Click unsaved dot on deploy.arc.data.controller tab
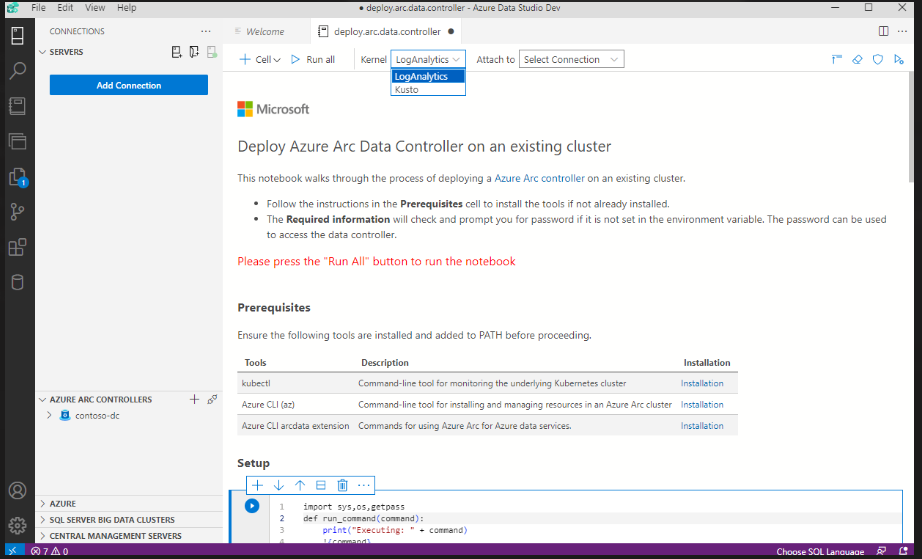The image size is (922, 559). tap(451, 31)
